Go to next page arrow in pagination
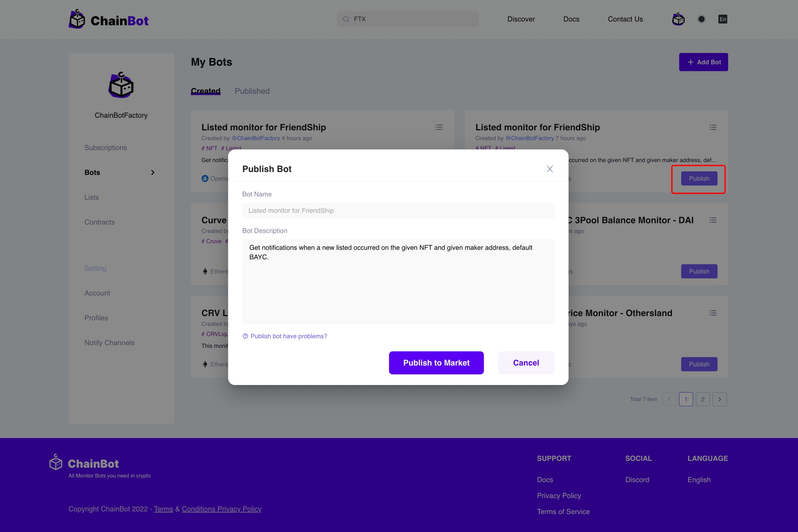798x532 pixels. [720, 399]
